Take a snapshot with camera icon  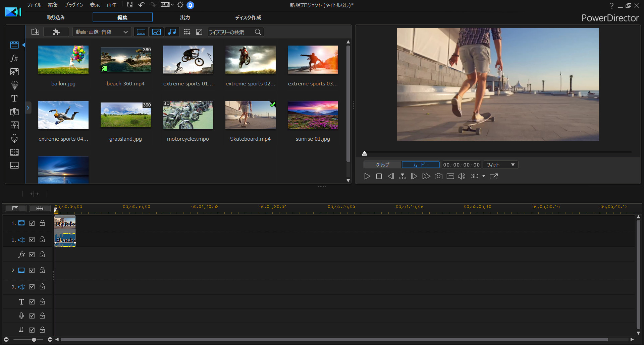[438, 176]
